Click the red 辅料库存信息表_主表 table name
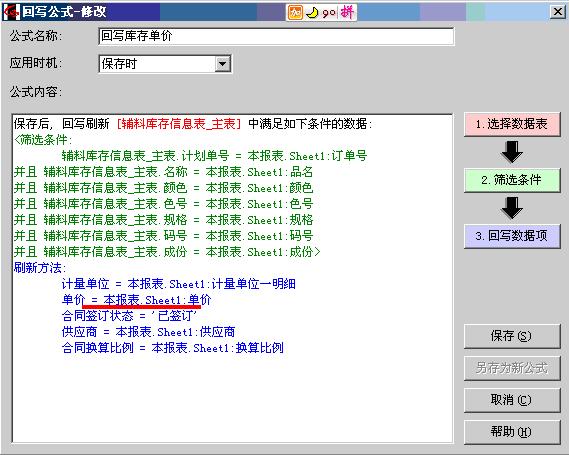569x455 pixels. pos(179,124)
